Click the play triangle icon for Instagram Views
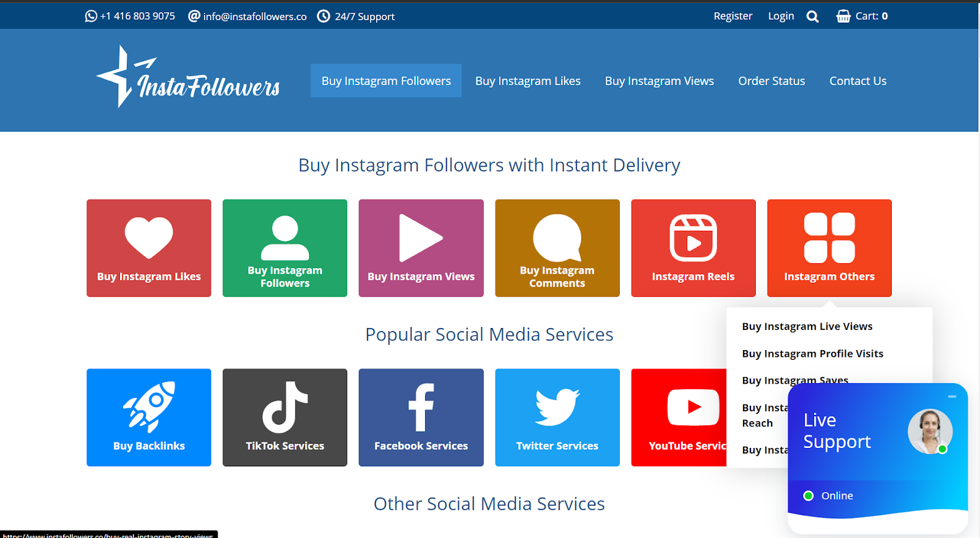 coord(421,237)
